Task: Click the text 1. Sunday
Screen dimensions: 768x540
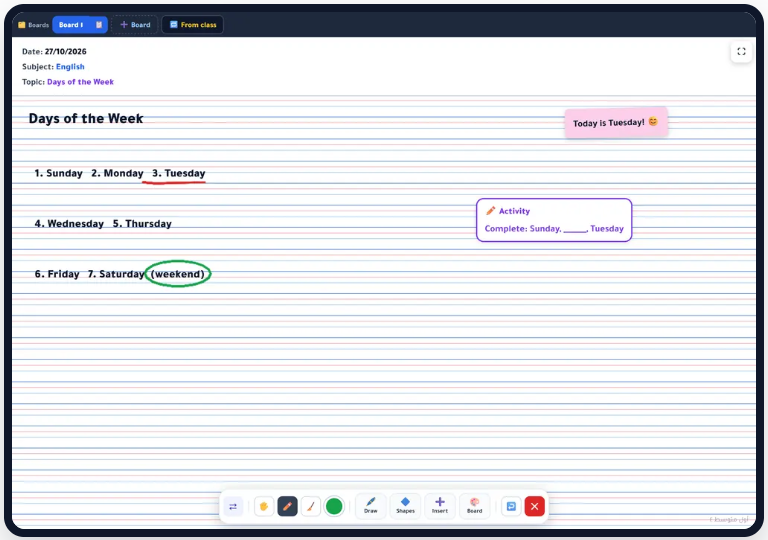Action: click(x=58, y=173)
